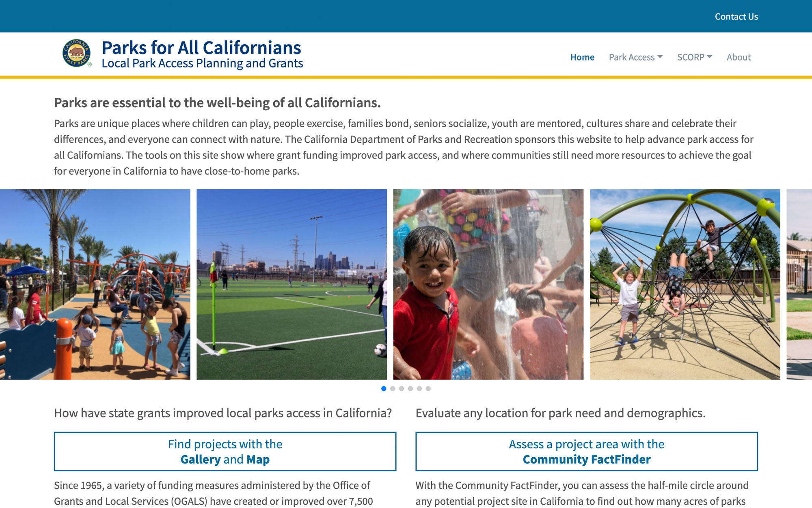Select the sixth carousel dot indicator
Screen dimensions: 812x508
428,389
